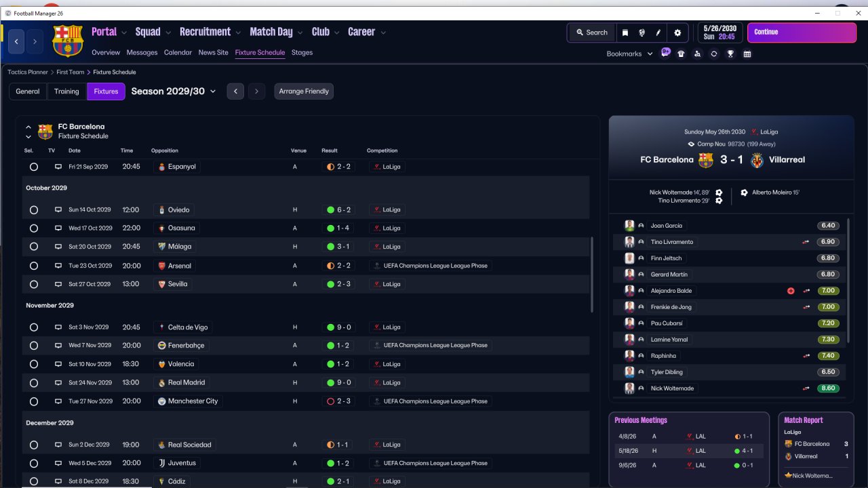Click the TV icon for Juventus fixture
This screenshot has width=868, height=488.
[x=58, y=464]
